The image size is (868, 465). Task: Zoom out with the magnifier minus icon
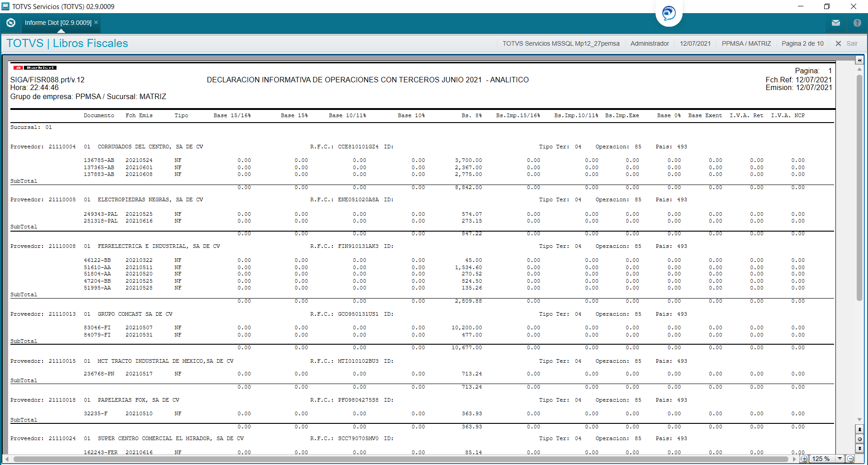click(x=850, y=459)
